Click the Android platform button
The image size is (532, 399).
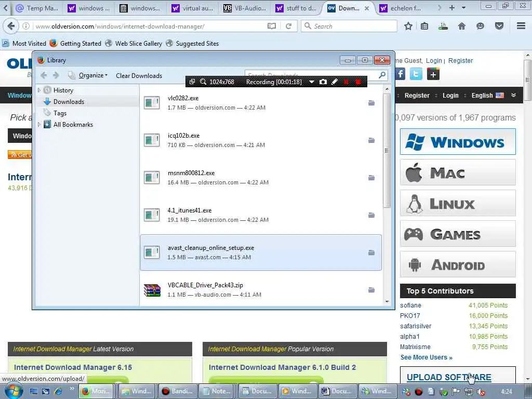tap(458, 264)
